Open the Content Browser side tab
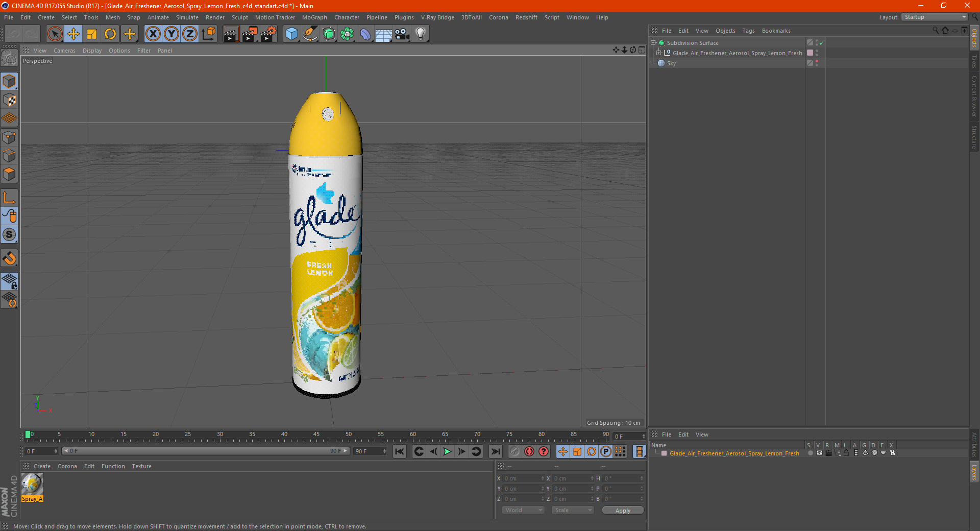This screenshot has height=531, width=980. (974, 96)
